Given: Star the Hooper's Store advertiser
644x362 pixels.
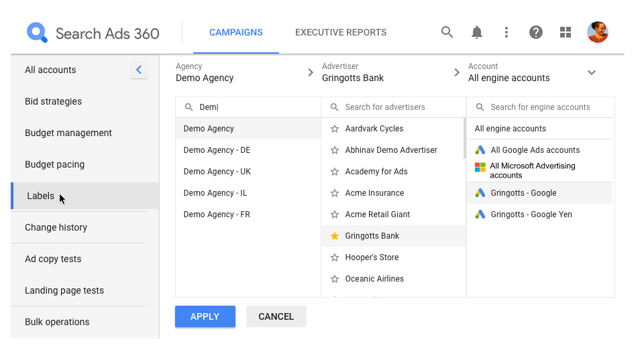Looking at the screenshot, I should (335, 257).
